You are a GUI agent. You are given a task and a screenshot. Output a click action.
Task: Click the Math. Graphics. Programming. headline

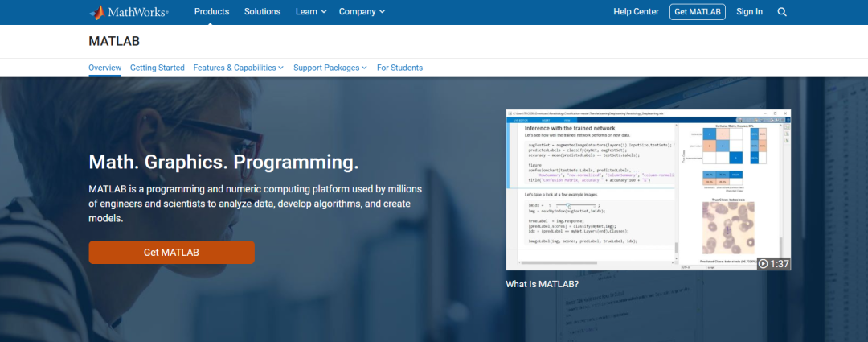(223, 162)
